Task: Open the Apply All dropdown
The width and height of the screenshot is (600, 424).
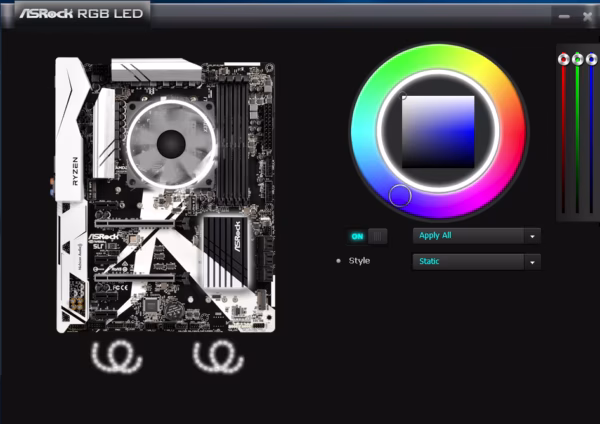Action: point(476,236)
